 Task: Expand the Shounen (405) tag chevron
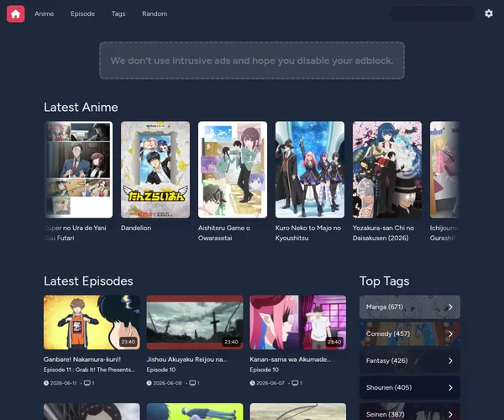click(x=450, y=388)
